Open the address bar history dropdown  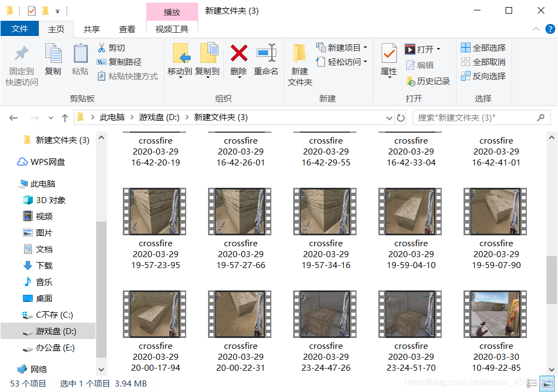tap(389, 118)
